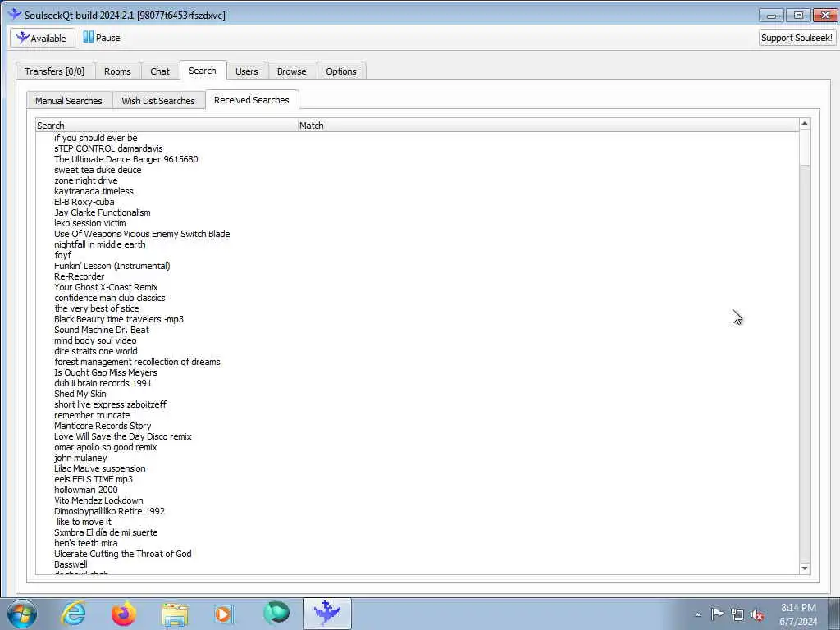Click the muted volume tray icon
The image size is (840, 630).
pyautogui.click(x=757, y=614)
